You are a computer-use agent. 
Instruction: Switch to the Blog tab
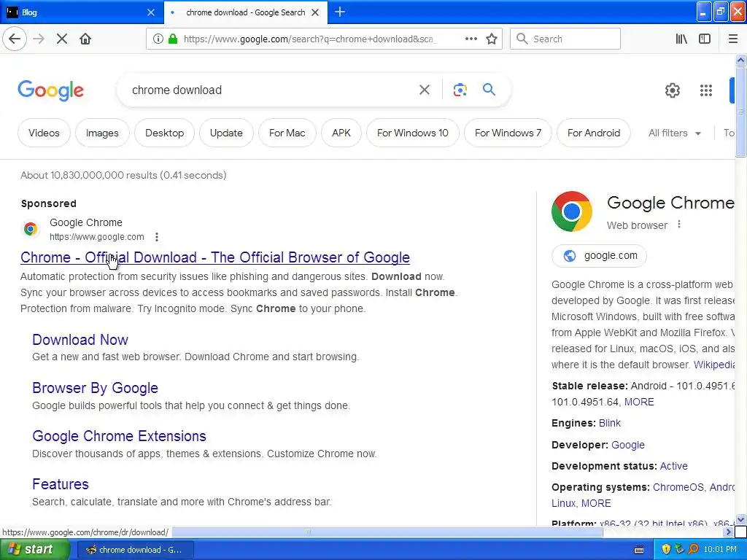(x=82, y=12)
